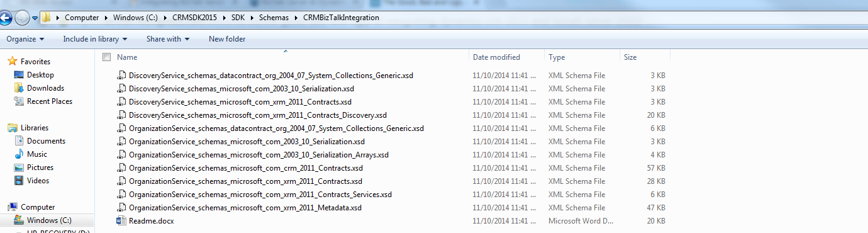
Task: Click the SDK segment in address path
Action: click(x=238, y=18)
